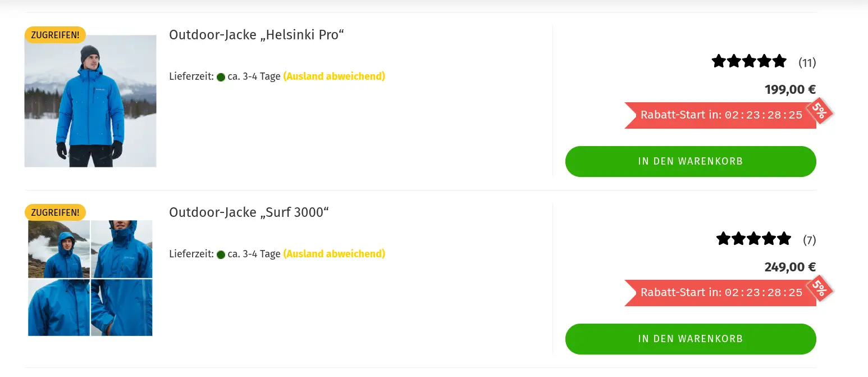The width and height of the screenshot is (868, 377).
Task: Open the (7) reviews count for Surf 3000
Action: click(x=809, y=240)
